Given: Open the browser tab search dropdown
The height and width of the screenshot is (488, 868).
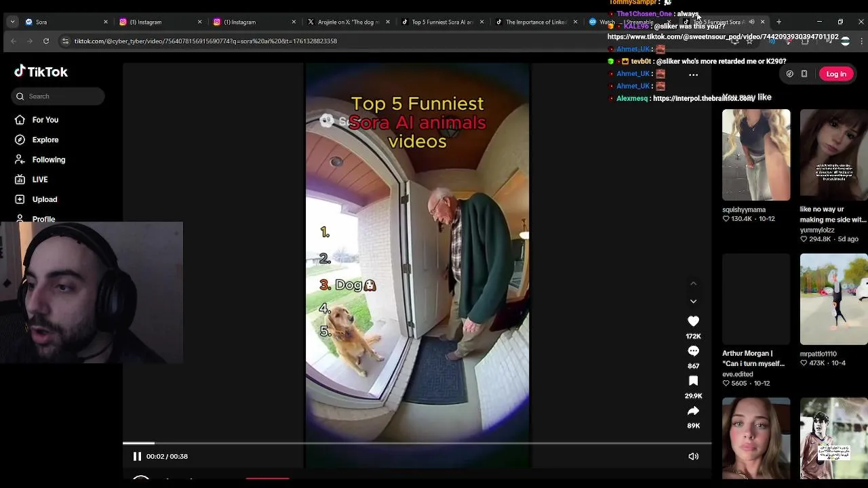Looking at the screenshot, I should click(x=12, y=22).
